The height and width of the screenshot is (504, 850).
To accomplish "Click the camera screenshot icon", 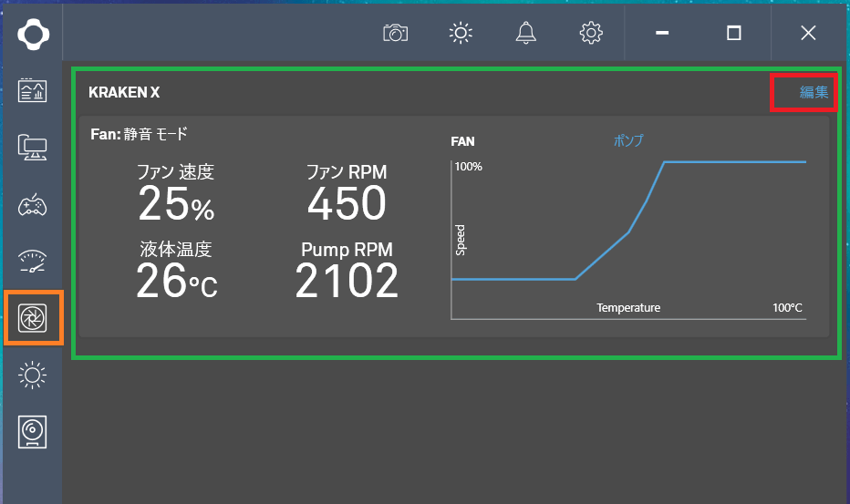I will (395, 33).
